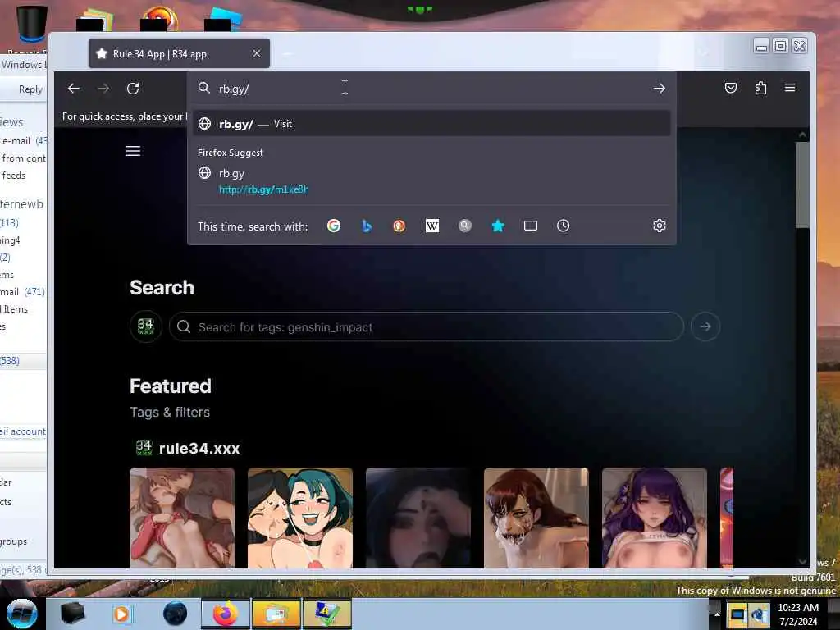The image size is (840, 630).
Task: Click the mail folder icon in the taskbar
Action: pos(276,614)
